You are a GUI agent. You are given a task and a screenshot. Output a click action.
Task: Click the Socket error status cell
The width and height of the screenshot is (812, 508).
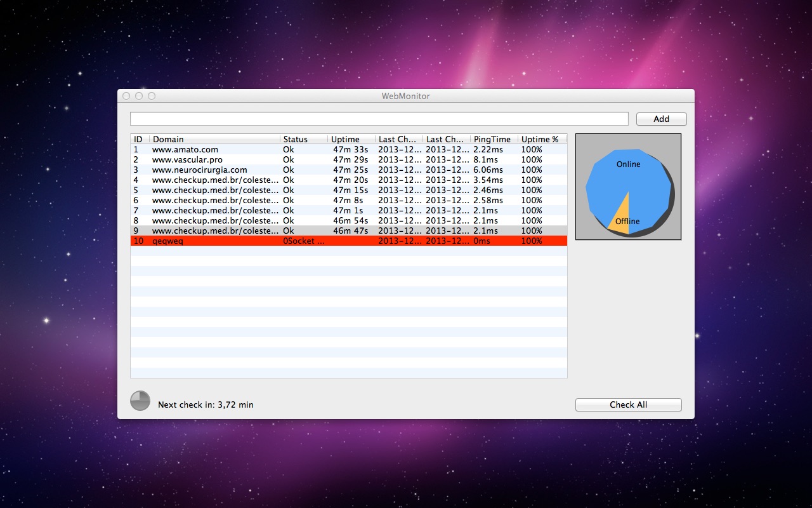pyautogui.click(x=304, y=241)
